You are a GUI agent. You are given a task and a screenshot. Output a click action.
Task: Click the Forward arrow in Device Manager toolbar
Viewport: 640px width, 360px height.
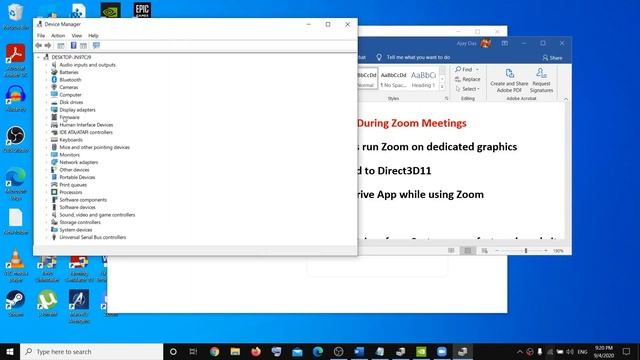[48, 46]
